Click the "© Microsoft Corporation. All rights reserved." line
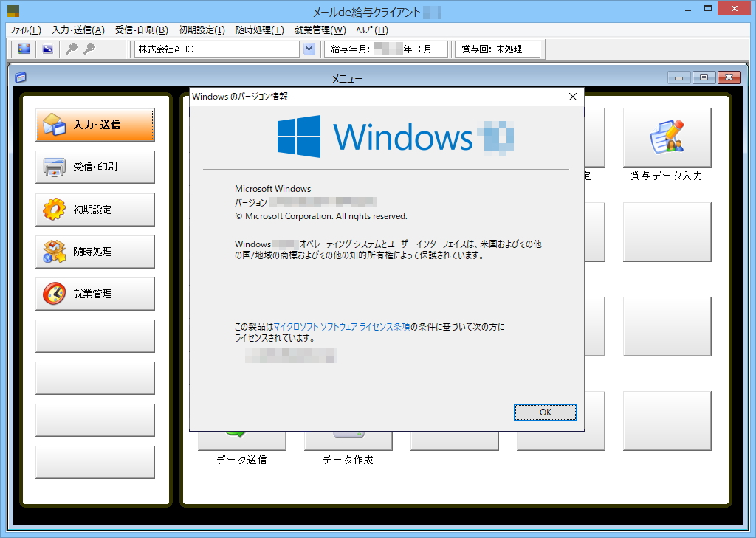Viewport: 756px width, 538px height. (321, 216)
